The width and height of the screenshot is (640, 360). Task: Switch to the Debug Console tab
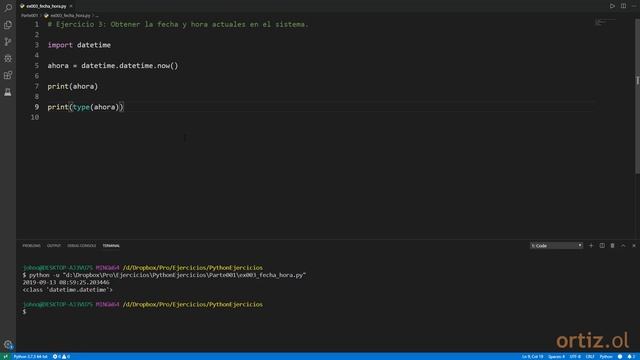(82, 246)
